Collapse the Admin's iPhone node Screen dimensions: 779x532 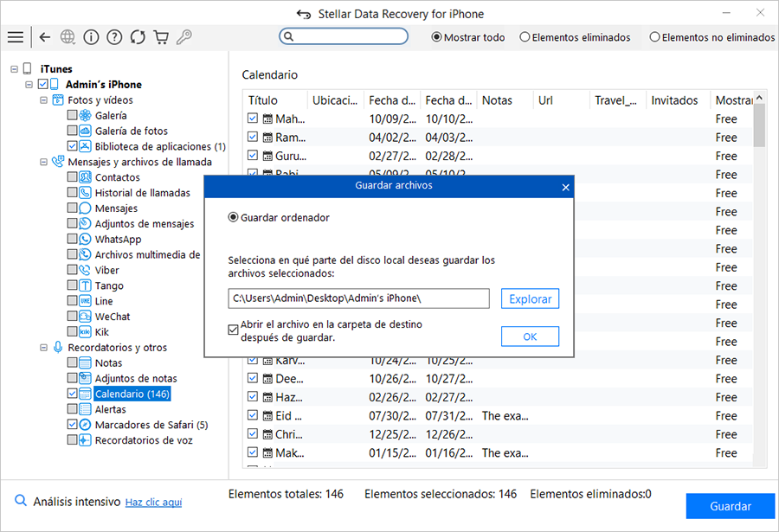(29, 85)
